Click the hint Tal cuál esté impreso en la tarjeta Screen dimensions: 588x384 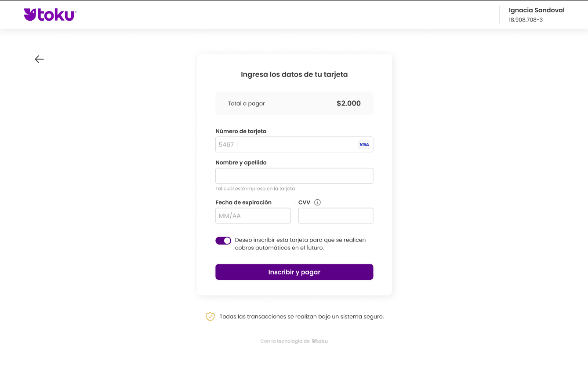255,189
